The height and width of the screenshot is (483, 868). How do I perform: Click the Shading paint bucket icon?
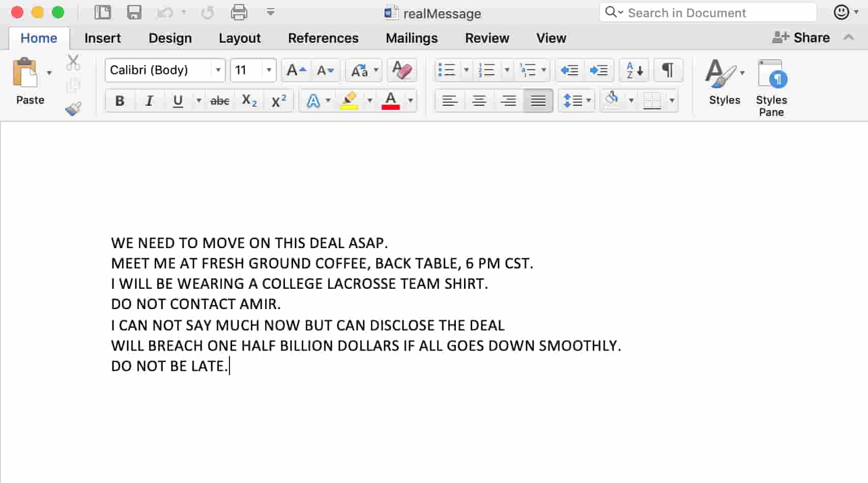(x=612, y=100)
